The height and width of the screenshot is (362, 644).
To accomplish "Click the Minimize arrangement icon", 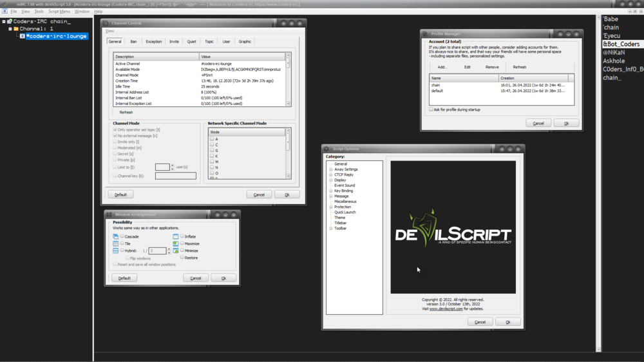I will click(x=175, y=251).
